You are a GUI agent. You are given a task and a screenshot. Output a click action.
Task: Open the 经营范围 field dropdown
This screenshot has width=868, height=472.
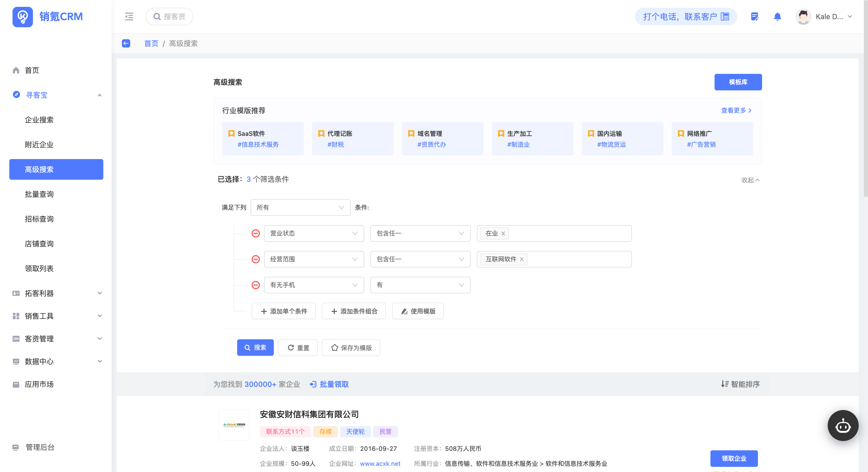(x=314, y=259)
